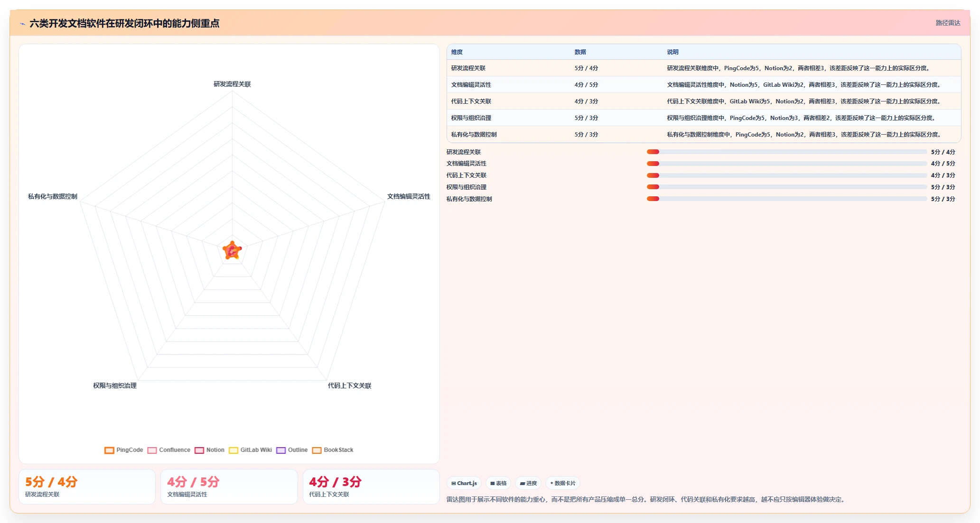The width and height of the screenshot is (980, 523).
Task: Click the score beside the 私有化与数据控制 progress bar
Action: click(x=943, y=199)
